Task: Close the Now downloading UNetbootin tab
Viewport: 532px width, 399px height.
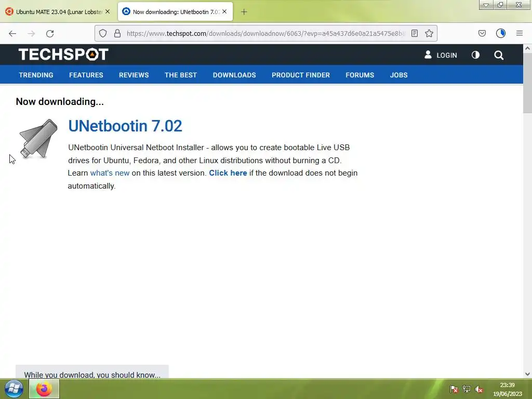Action: coord(224,11)
